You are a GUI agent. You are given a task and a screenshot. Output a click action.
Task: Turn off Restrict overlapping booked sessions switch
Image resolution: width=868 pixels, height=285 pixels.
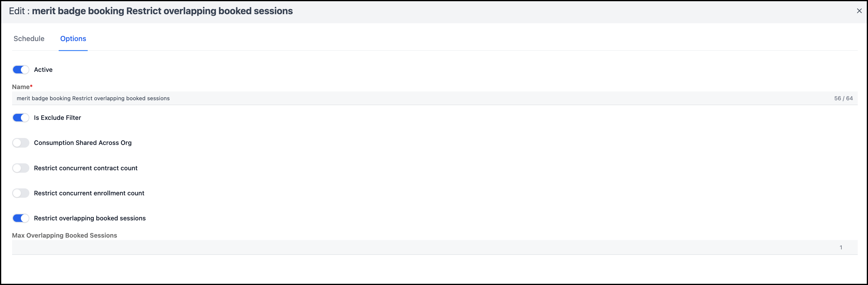click(21, 218)
